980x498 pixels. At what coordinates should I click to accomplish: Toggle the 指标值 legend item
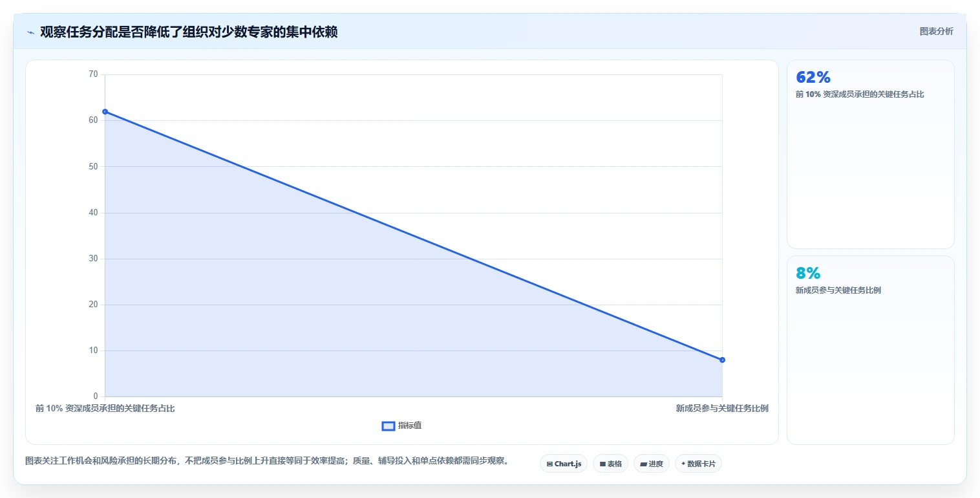[402, 426]
